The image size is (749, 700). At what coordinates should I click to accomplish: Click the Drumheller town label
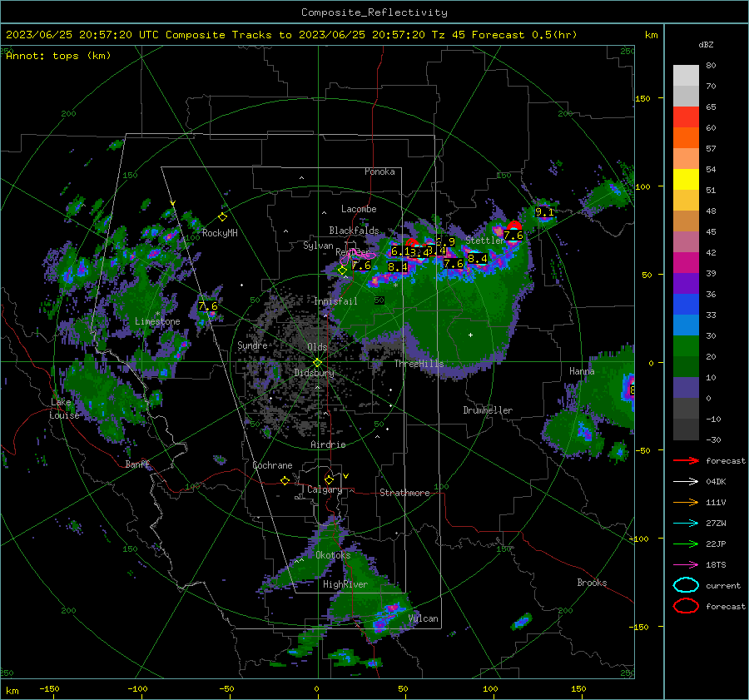(488, 410)
